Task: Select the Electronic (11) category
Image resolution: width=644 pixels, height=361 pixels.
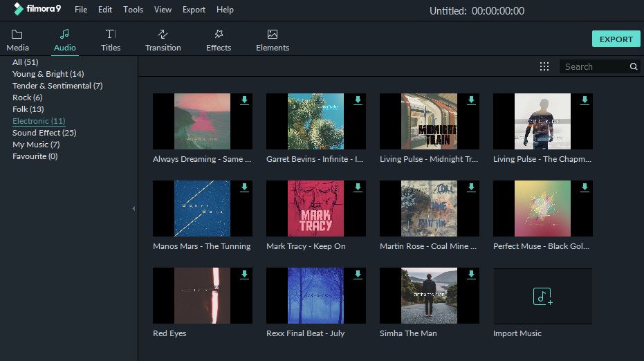Action: click(39, 121)
